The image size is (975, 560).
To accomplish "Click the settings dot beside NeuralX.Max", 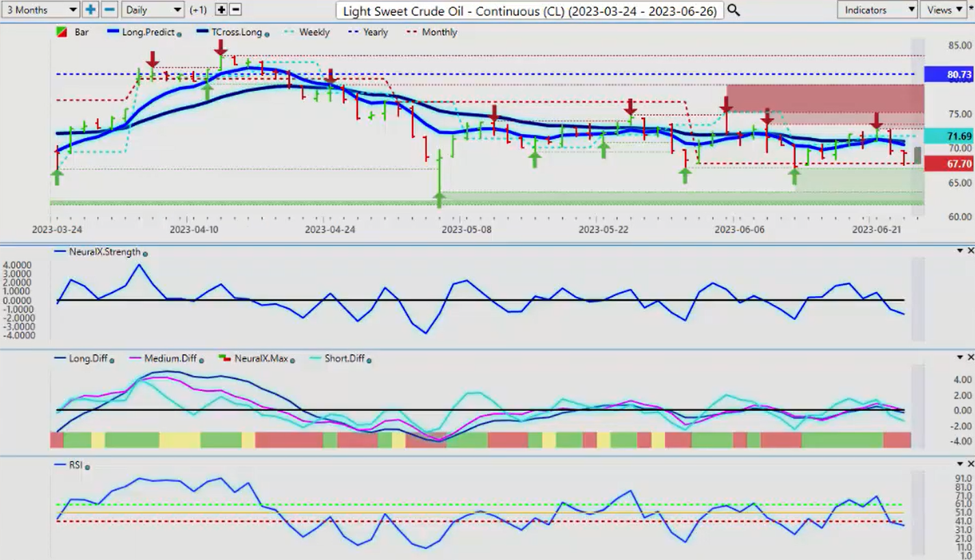I will pos(294,360).
